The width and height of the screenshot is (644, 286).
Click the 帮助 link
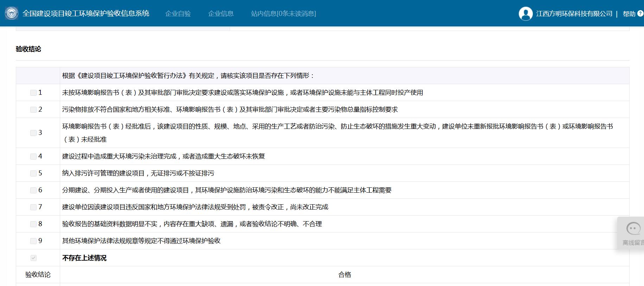point(629,14)
